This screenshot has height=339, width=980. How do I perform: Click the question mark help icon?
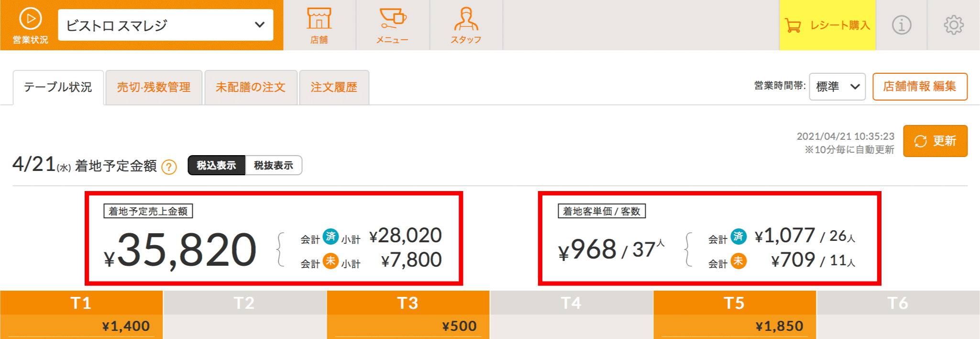click(169, 167)
